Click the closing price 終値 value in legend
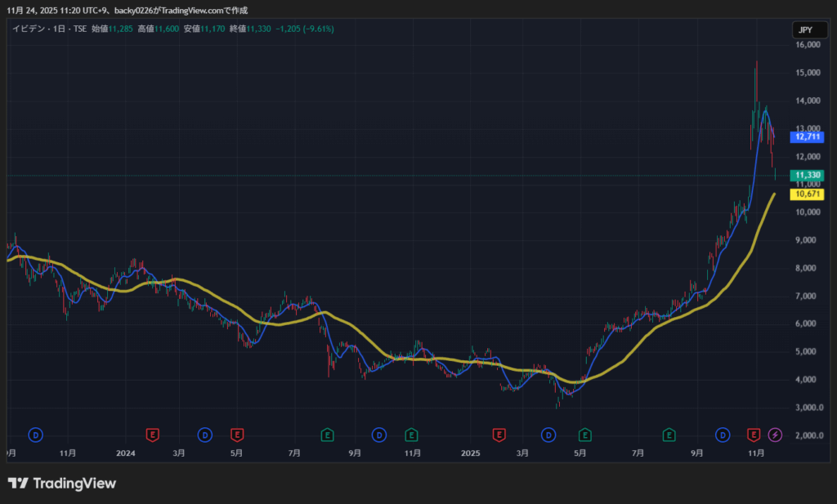The image size is (837, 504). (258, 29)
